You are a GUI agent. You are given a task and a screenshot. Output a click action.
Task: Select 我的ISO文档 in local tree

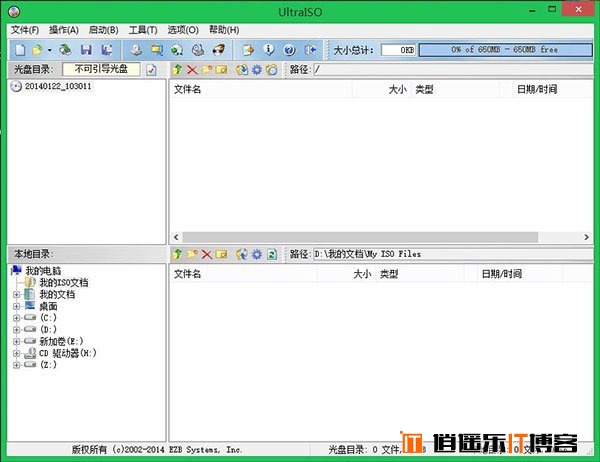(x=64, y=283)
